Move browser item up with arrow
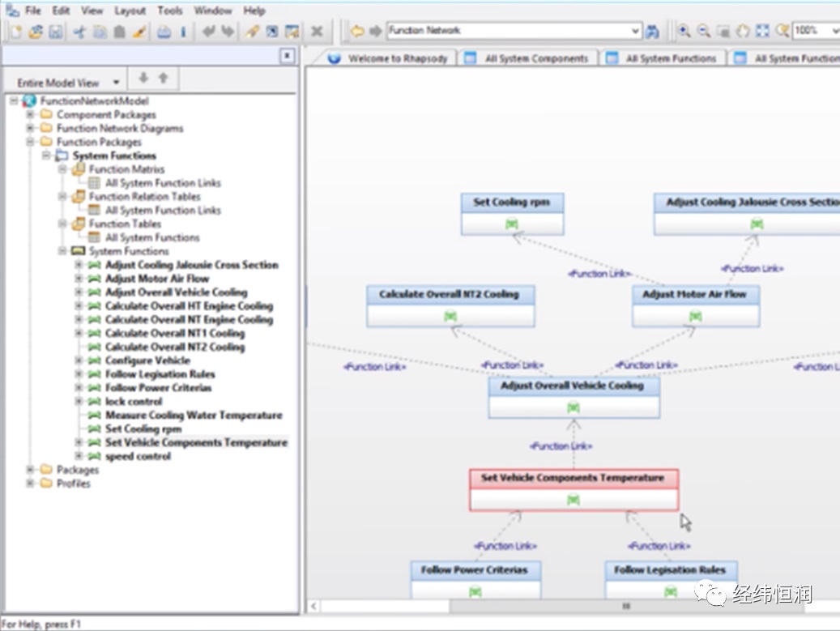This screenshot has width=840, height=631. pyautogui.click(x=164, y=79)
